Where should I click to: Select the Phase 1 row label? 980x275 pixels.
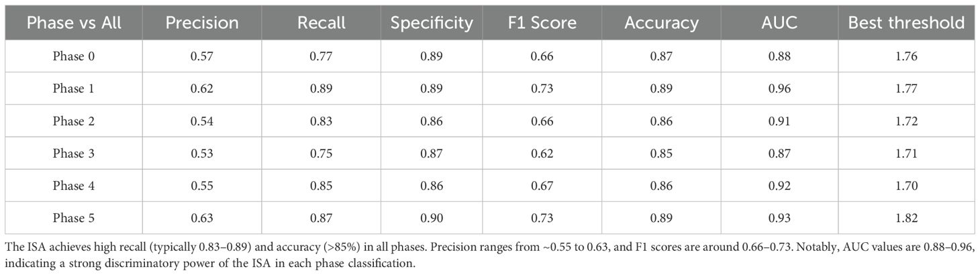(74, 89)
